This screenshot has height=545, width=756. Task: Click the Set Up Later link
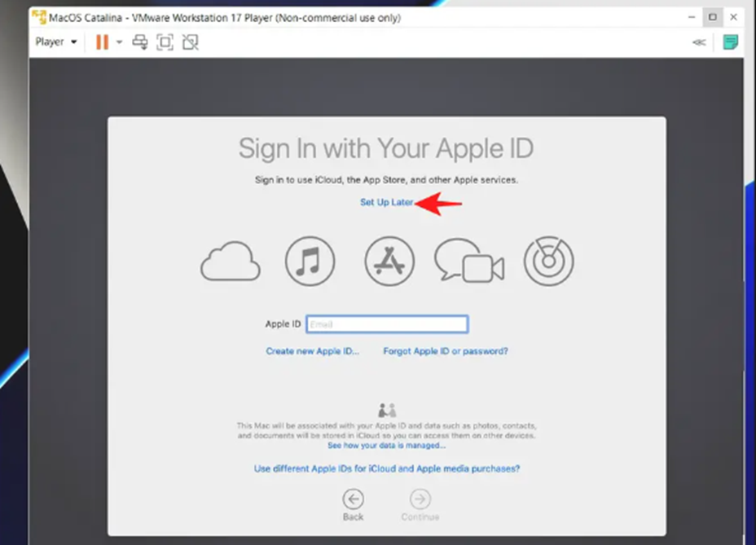point(387,202)
